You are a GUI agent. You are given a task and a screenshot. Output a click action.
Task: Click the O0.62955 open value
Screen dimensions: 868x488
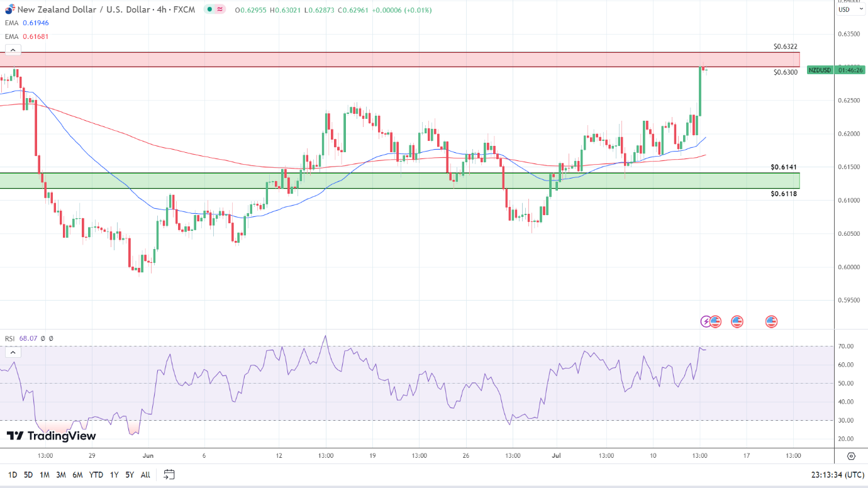pyautogui.click(x=250, y=10)
